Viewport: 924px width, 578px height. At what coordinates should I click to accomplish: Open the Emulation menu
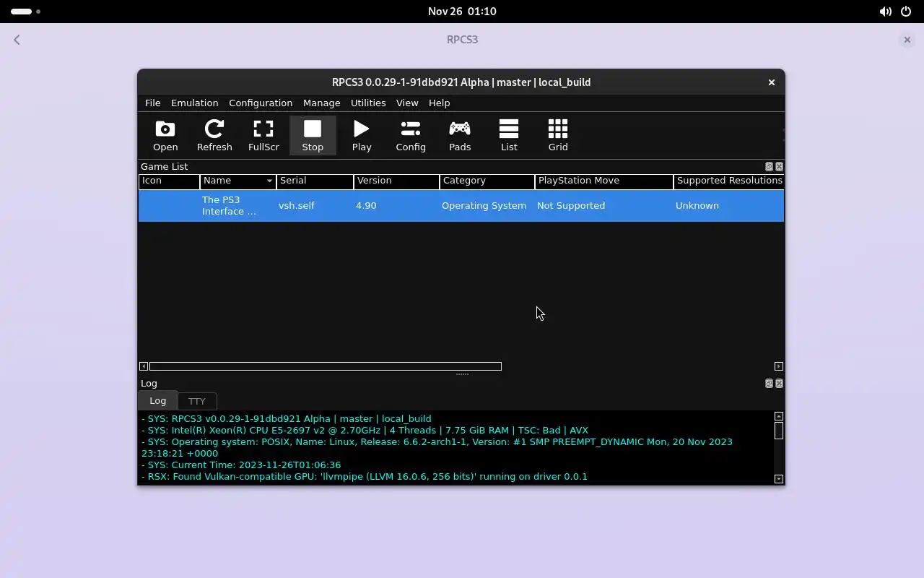click(194, 103)
